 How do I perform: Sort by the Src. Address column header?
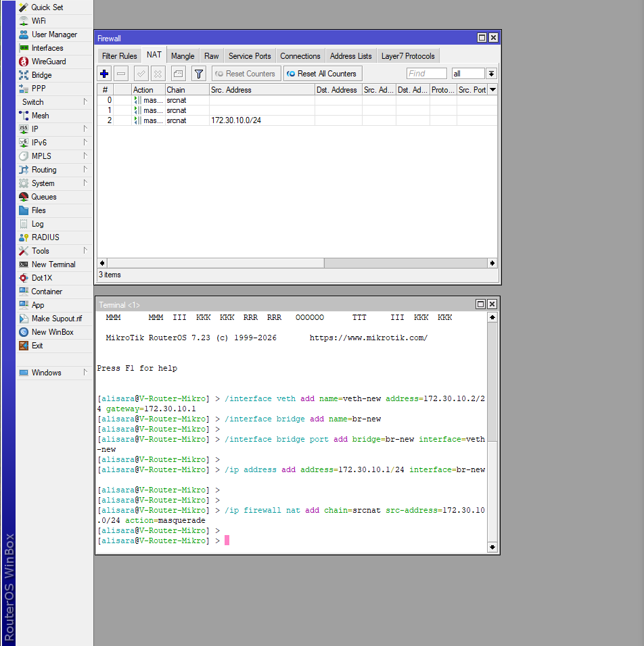[262, 90]
